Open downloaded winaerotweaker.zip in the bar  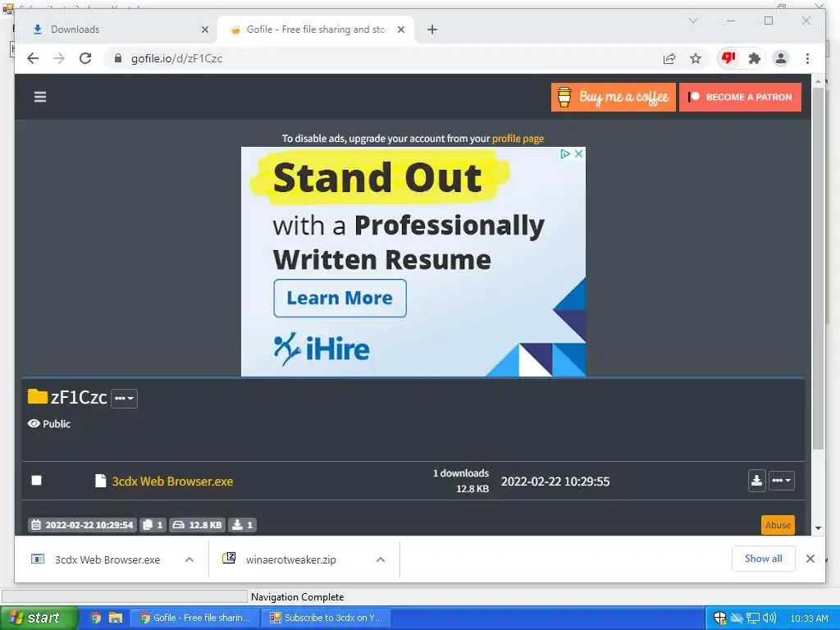pos(292,559)
